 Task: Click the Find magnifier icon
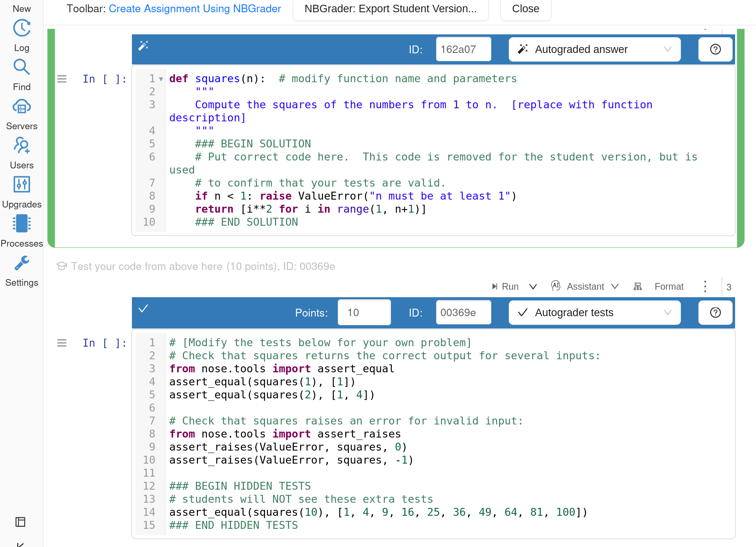point(22,68)
